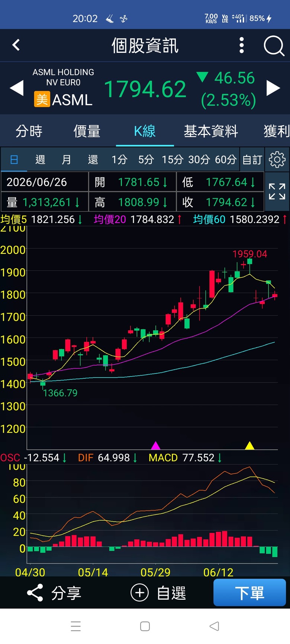290x644 pixels.
Task: Tap the 1366.79 low label on chart
Action: point(60,393)
